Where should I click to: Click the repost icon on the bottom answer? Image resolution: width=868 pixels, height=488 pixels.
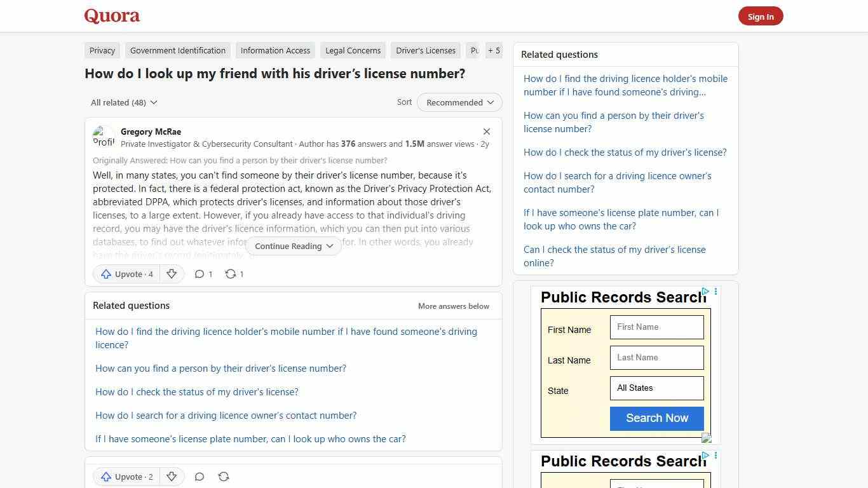[x=224, y=477]
